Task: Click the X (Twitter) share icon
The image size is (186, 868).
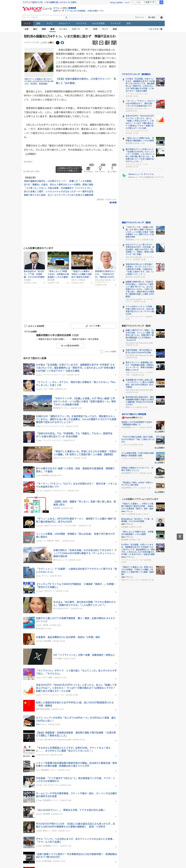Action: pos(57,43)
